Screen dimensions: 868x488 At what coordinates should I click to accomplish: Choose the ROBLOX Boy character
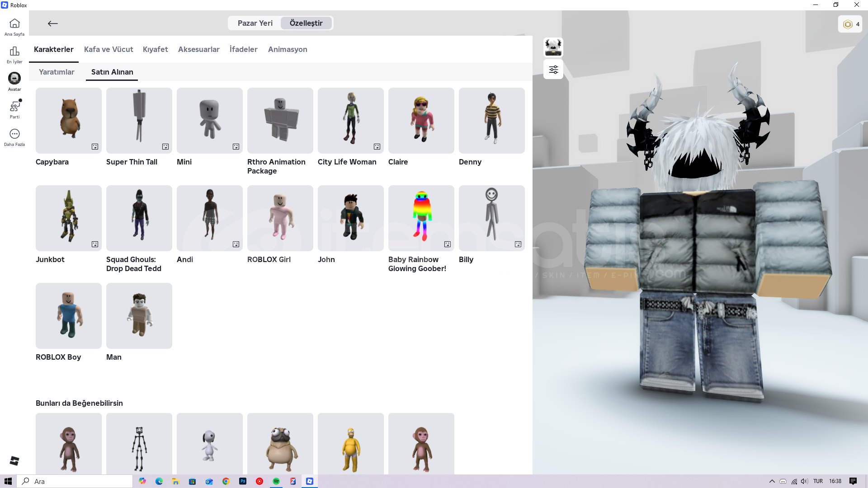pos(69,316)
